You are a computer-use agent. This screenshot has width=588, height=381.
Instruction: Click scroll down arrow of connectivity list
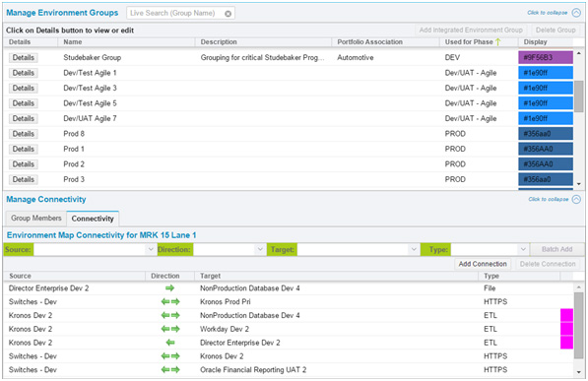click(x=578, y=372)
